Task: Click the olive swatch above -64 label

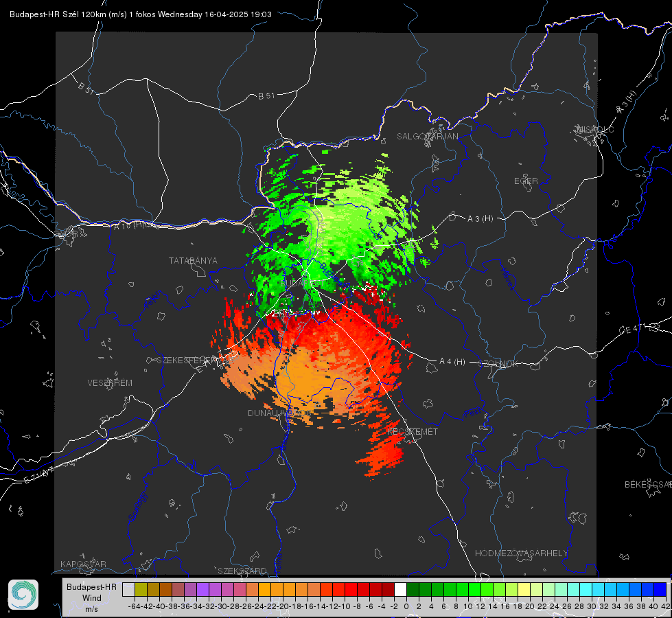Action: (x=141, y=589)
